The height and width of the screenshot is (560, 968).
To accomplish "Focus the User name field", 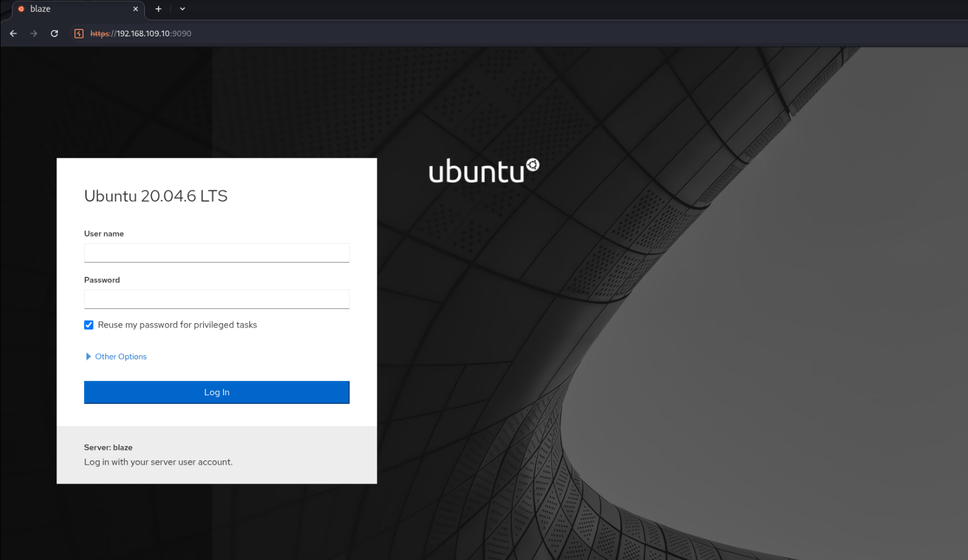I will coord(217,253).
